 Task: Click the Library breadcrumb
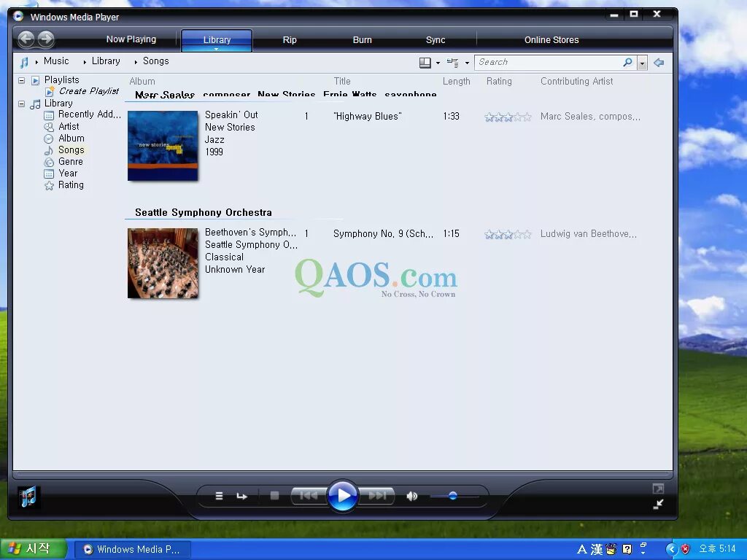(106, 61)
